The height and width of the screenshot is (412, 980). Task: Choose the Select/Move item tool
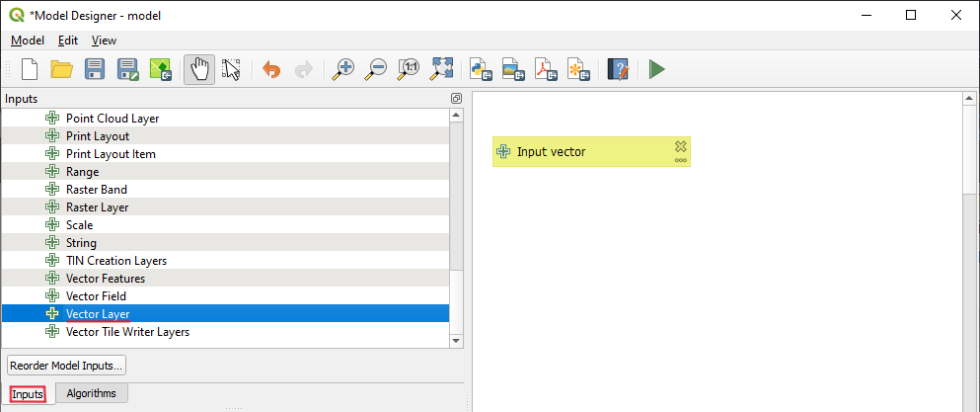pyautogui.click(x=232, y=69)
